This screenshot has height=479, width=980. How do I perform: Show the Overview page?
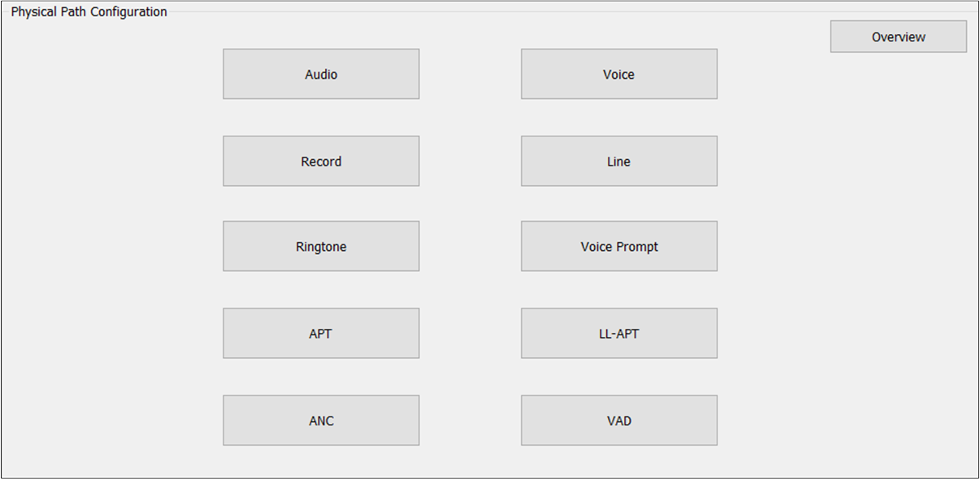[x=898, y=37]
